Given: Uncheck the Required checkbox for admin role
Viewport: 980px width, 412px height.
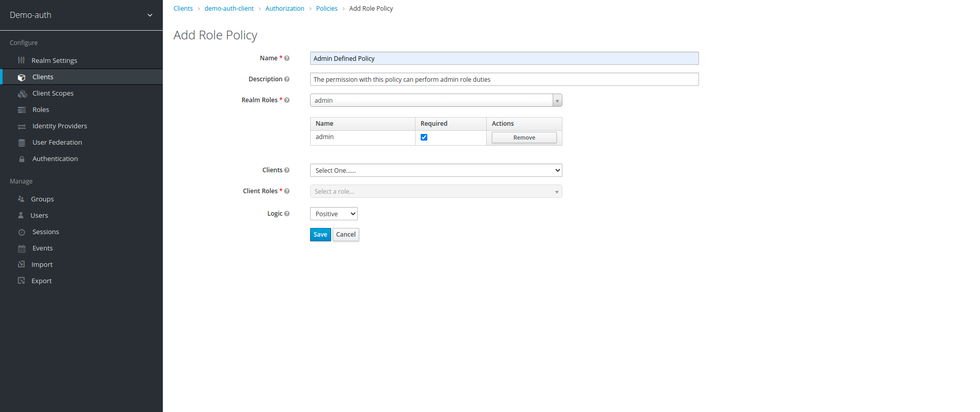Looking at the screenshot, I should pyautogui.click(x=424, y=137).
